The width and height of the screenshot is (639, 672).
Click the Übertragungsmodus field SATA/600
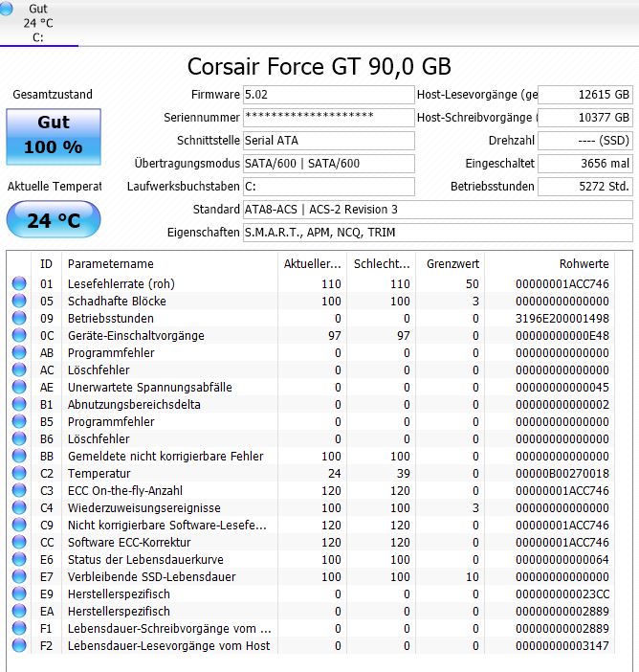328,164
